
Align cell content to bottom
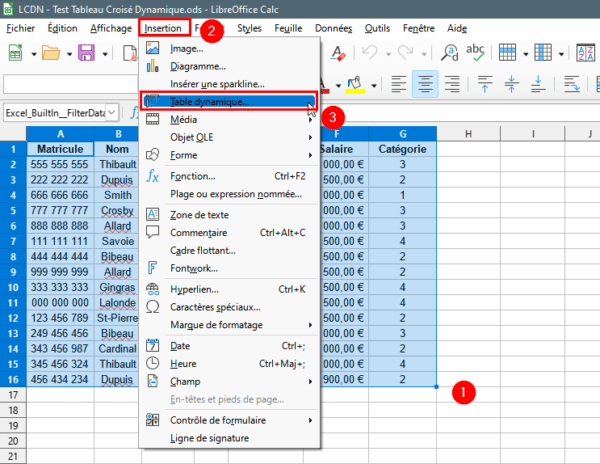[538, 84]
